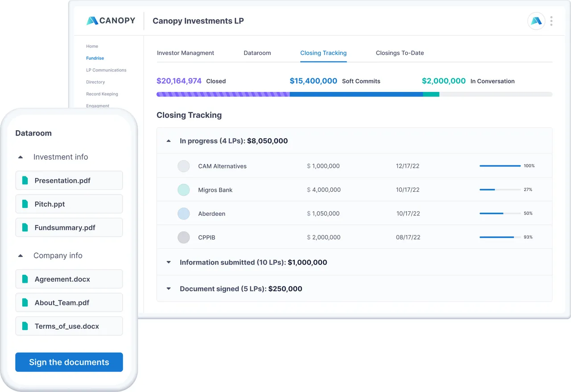Screen dimensions: 571x392
Task: Open the three-dot options menu
Action: [551, 21]
